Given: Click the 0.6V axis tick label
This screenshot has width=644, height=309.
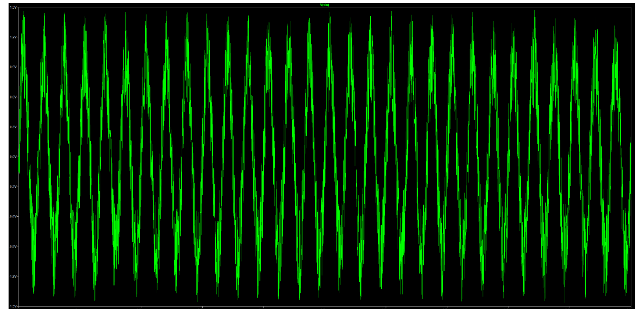Looking at the screenshot, I should point(13,97).
